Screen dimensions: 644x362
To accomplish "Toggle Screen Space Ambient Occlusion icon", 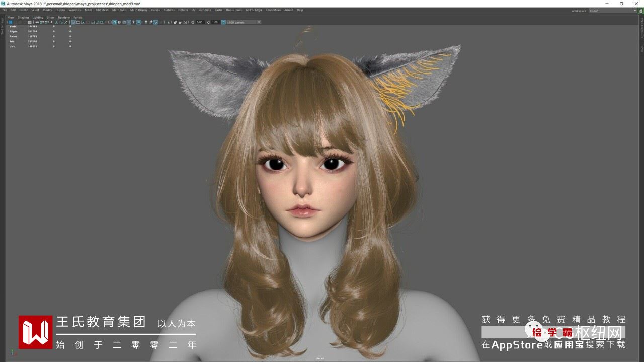I will click(x=146, y=22).
